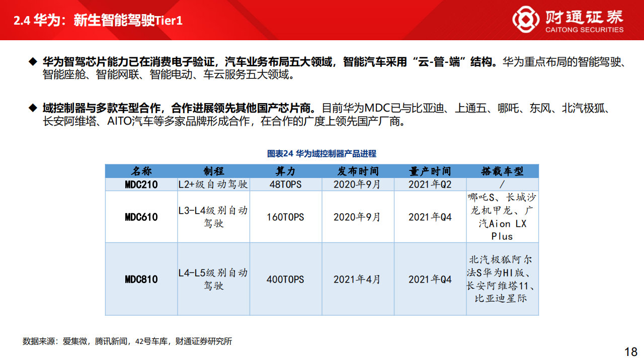Select the table caption 图表24 华为域控制器产品进程
Viewport: 644px width, 362px height.
(x=321, y=153)
